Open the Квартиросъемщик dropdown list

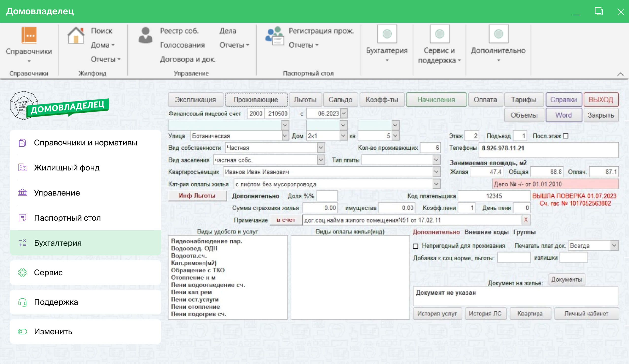(x=436, y=171)
